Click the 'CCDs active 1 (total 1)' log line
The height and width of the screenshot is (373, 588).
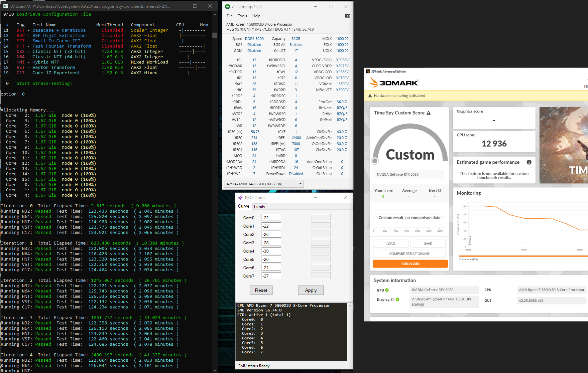tap(264, 315)
